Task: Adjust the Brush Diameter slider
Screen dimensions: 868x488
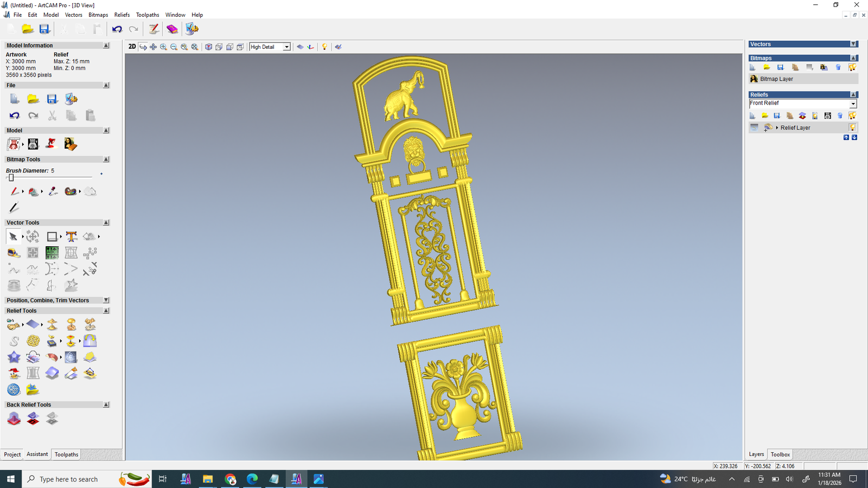Action: pyautogui.click(x=11, y=178)
